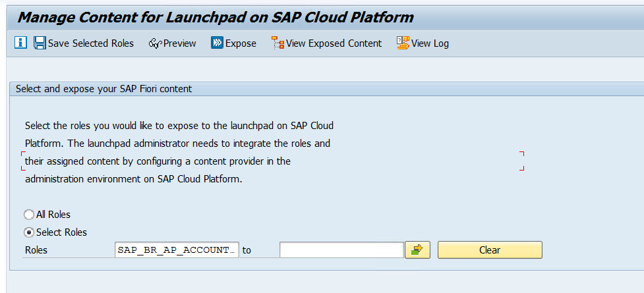
Task: Click the information icon in the toolbar
Action: click(20, 43)
